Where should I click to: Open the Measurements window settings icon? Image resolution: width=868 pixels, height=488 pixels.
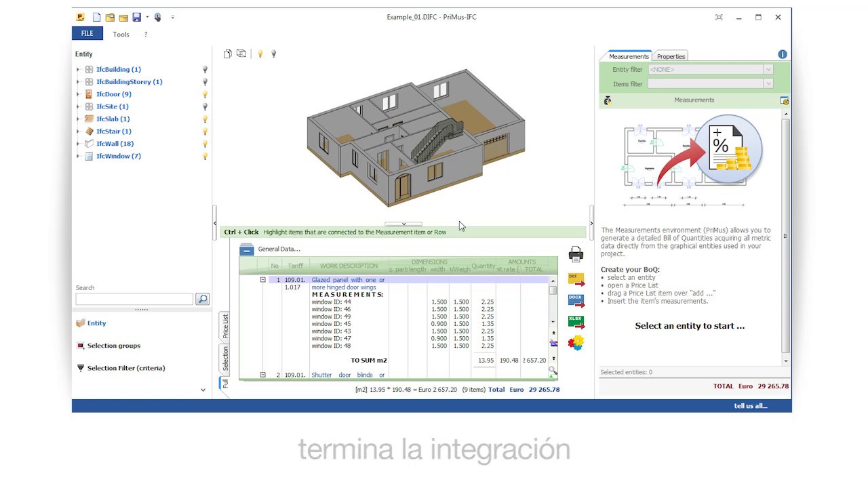[x=785, y=100]
